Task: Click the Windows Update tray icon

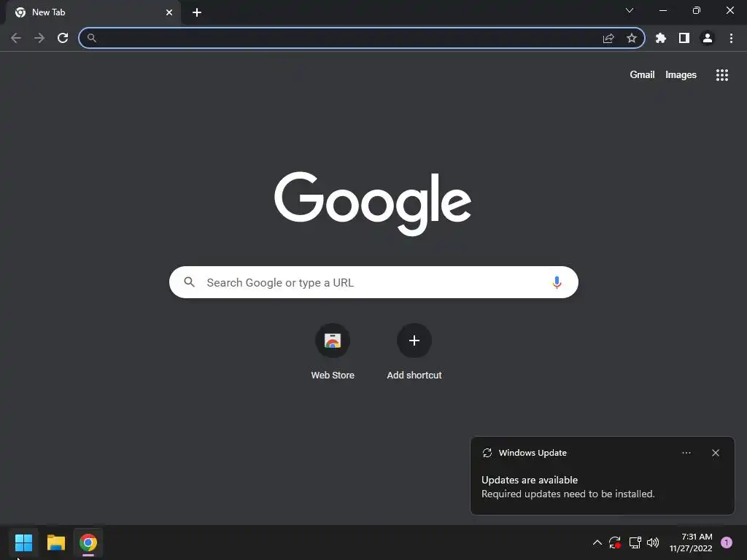Action: click(x=614, y=542)
